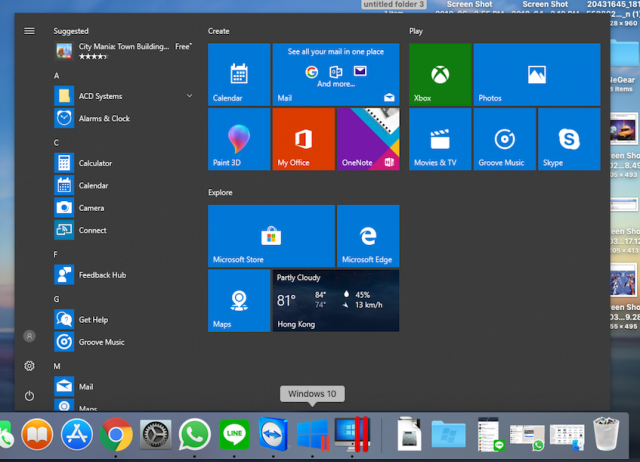Open Parallels Desktop in the Dock
The image size is (640, 462).
point(352,435)
